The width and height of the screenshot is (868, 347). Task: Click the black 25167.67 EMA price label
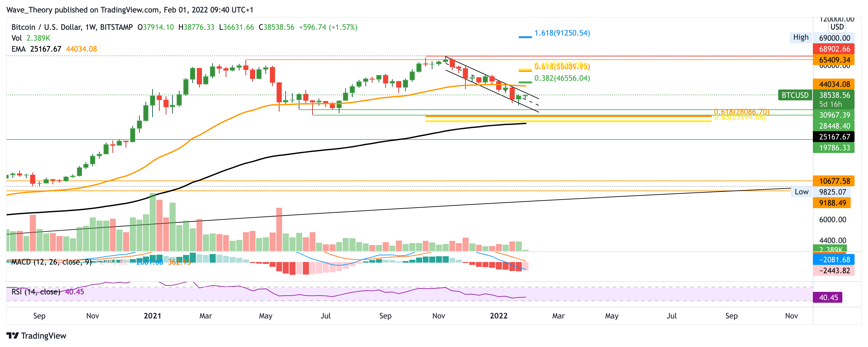(834, 137)
